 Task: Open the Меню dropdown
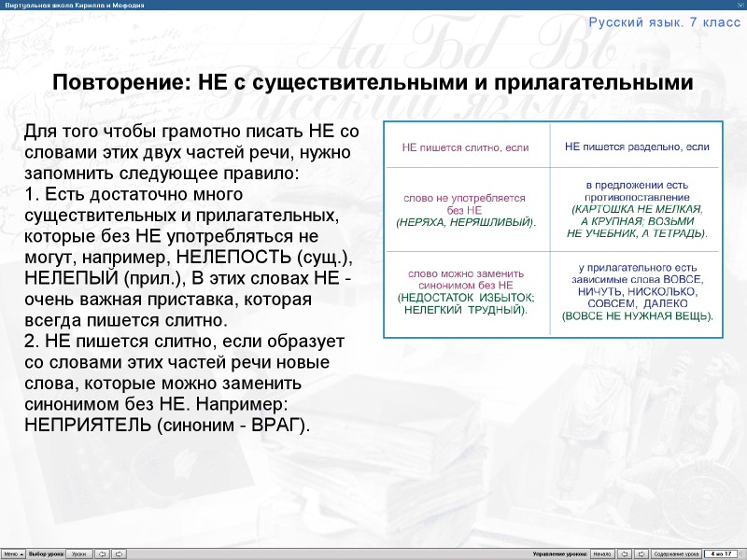coord(13,553)
